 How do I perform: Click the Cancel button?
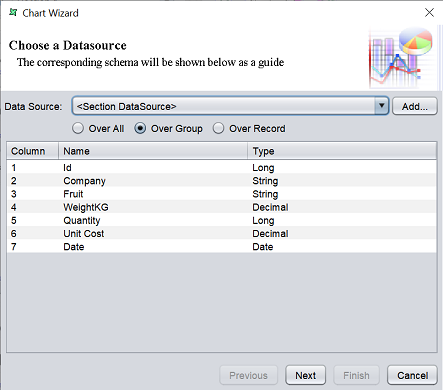pos(412,375)
